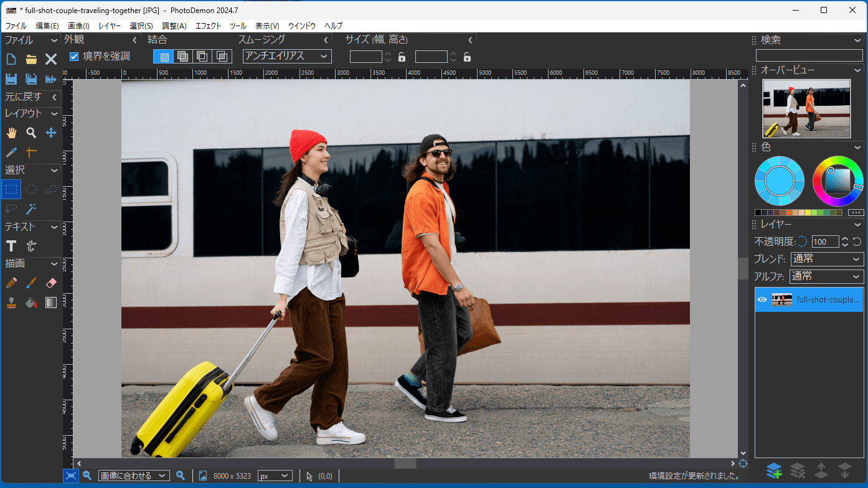Collapse the 選択 tools section
The image size is (868, 488).
[55, 170]
